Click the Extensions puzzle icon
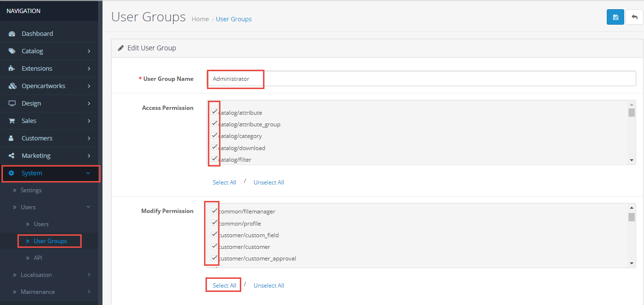The image size is (644, 305). click(12, 69)
